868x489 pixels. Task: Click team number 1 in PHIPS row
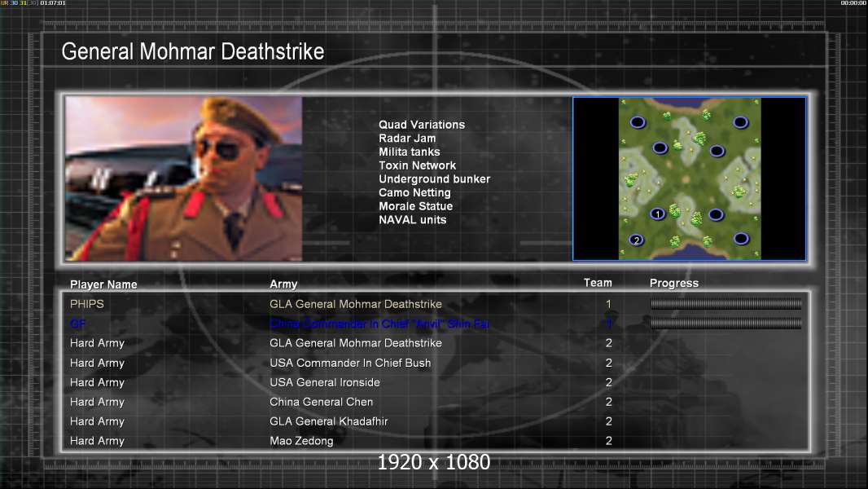click(608, 304)
